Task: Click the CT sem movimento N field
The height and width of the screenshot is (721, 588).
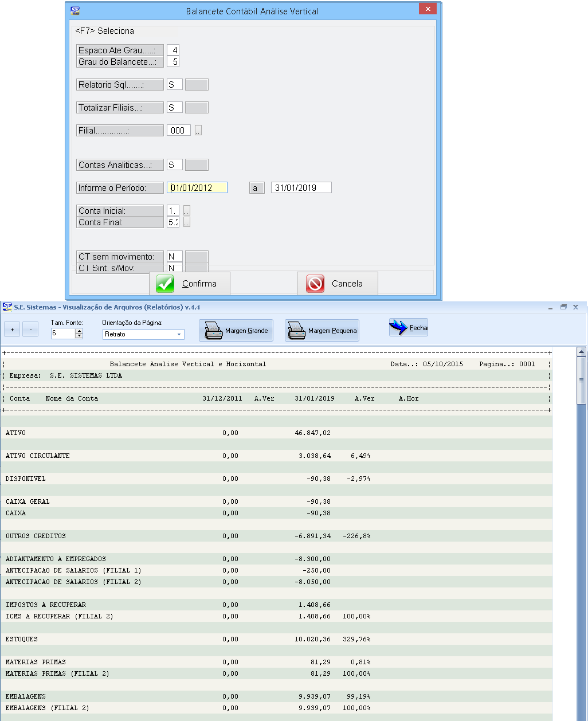Action: [174, 257]
